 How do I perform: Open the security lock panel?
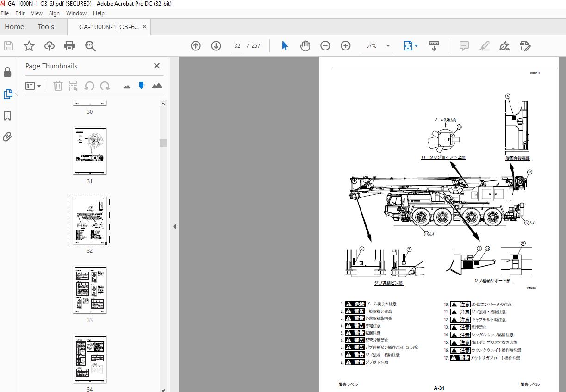pyautogui.click(x=7, y=72)
